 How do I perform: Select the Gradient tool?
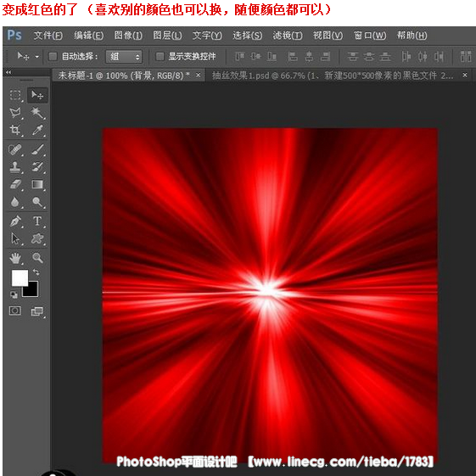pos(37,184)
